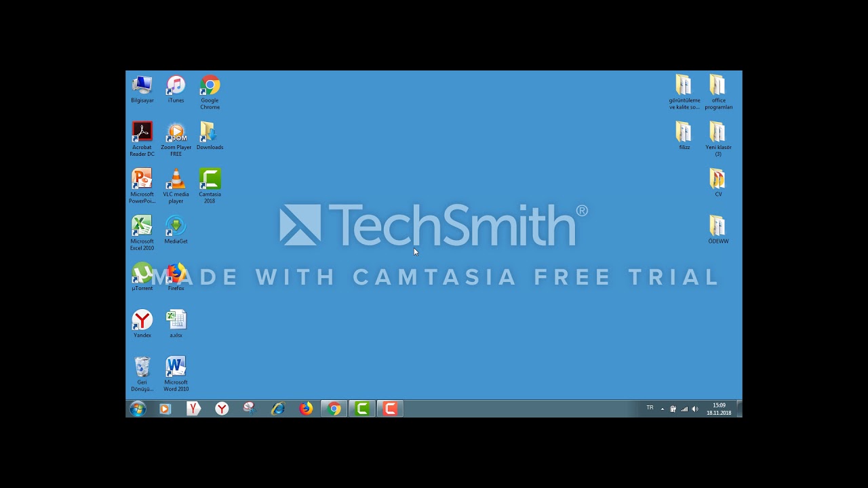Select the Geri Dönüşüm recycle bin

pyautogui.click(x=142, y=373)
